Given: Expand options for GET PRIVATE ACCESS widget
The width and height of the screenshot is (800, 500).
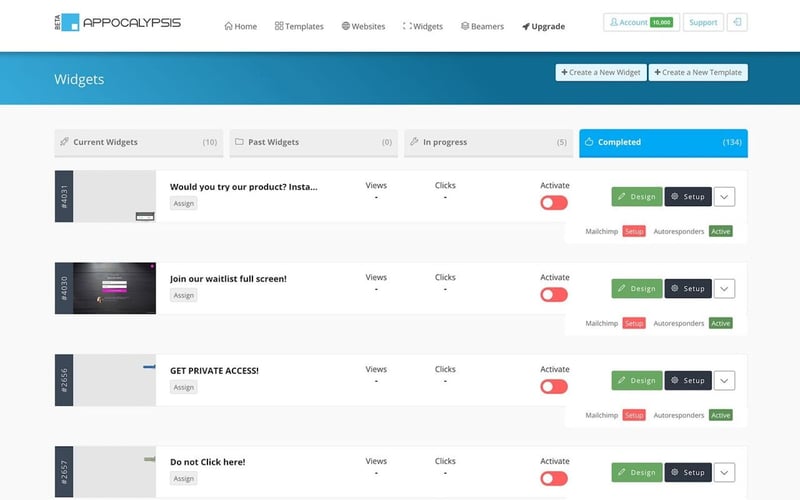Looking at the screenshot, I should tap(724, 381).
